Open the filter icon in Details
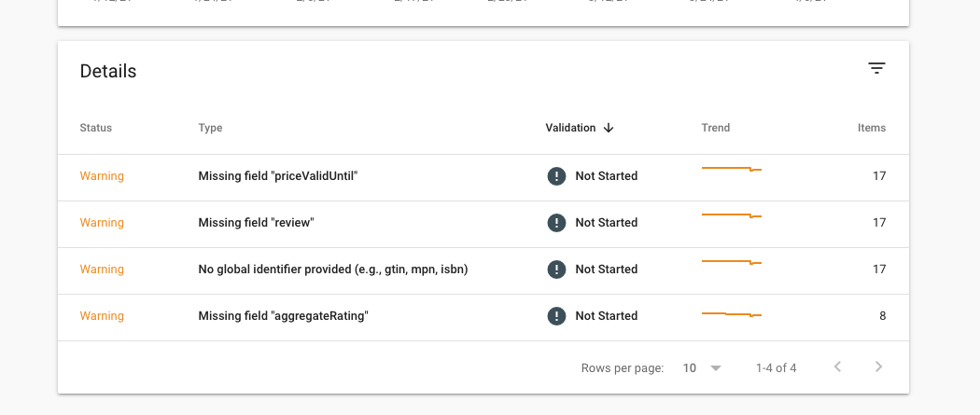 (877, 69)
